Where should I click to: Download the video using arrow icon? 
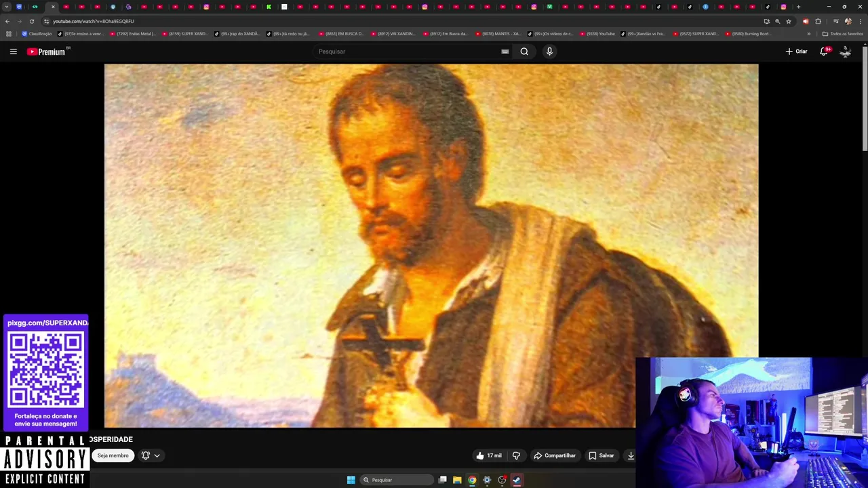[631, 455]
